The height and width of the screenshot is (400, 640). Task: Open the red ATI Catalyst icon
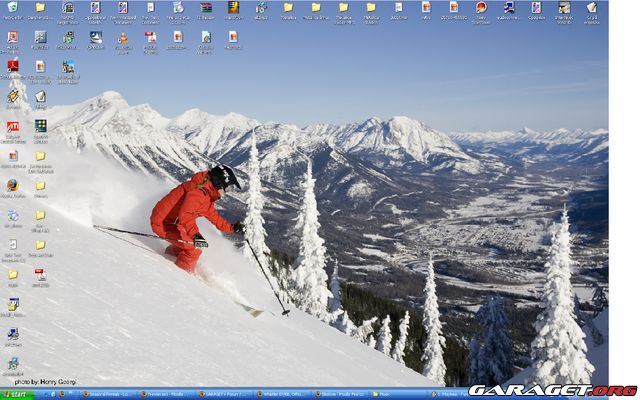(12, 128)
